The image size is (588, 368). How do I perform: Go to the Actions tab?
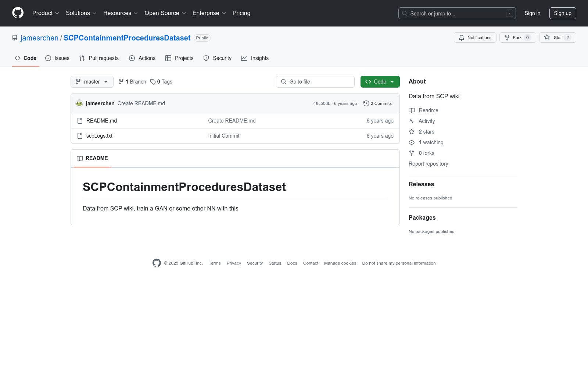pyautogui.click(x=142, y=58)
